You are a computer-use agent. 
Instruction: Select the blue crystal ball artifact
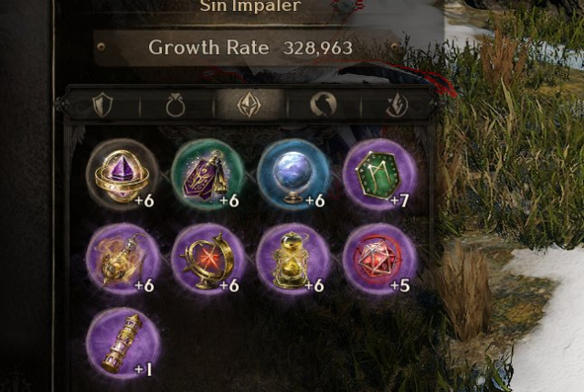click(293, 175)
